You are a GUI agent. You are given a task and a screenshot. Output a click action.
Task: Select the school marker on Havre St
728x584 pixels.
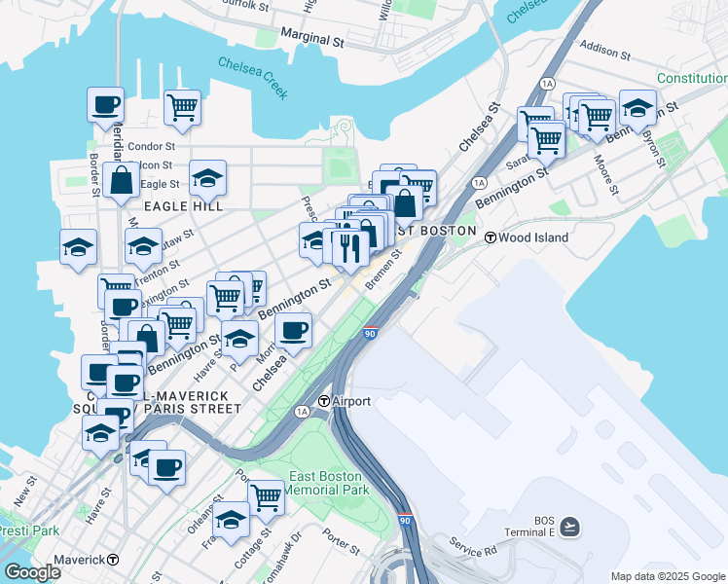[x=239, y=343]
